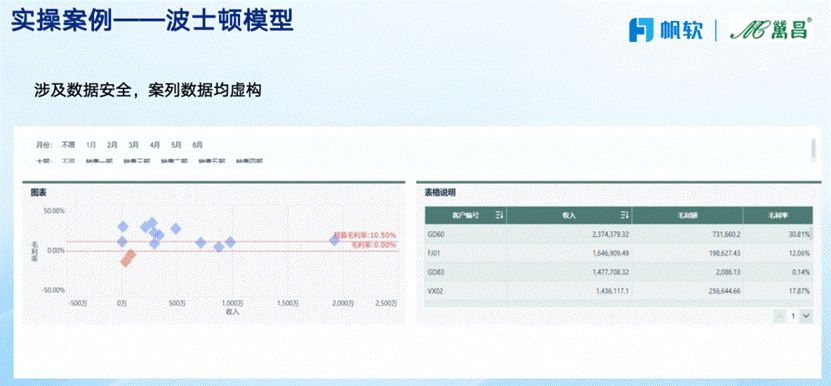Click the 表格说明 panel title
831x386 pixels.
coord(440,193)
